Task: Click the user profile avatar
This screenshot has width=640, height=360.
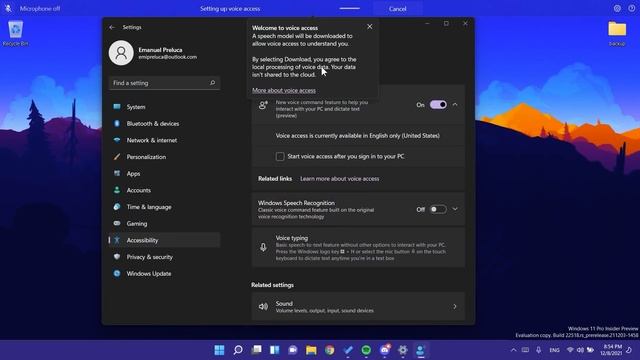Action: 121,53
